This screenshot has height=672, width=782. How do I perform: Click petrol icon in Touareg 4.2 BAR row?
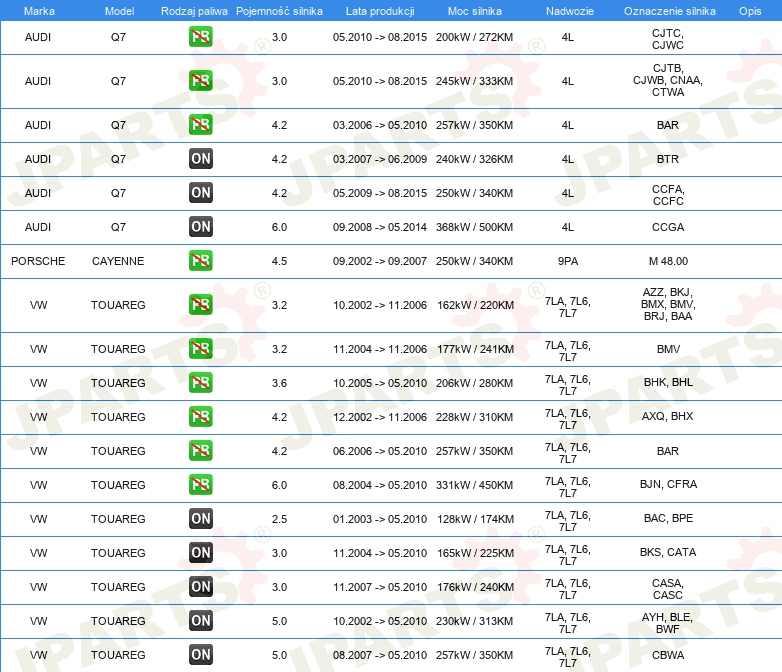pyautogui.click(x=200, y=450)
